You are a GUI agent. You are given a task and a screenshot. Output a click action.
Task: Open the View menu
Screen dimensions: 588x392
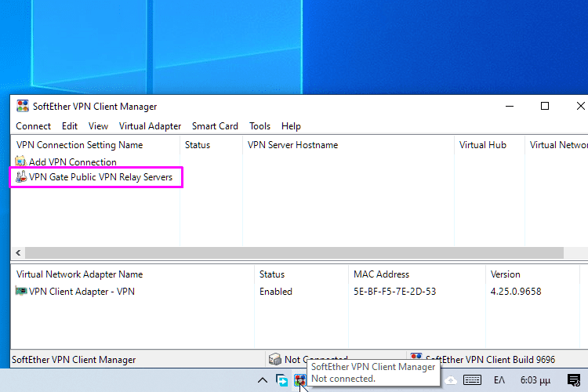(98, 126)
